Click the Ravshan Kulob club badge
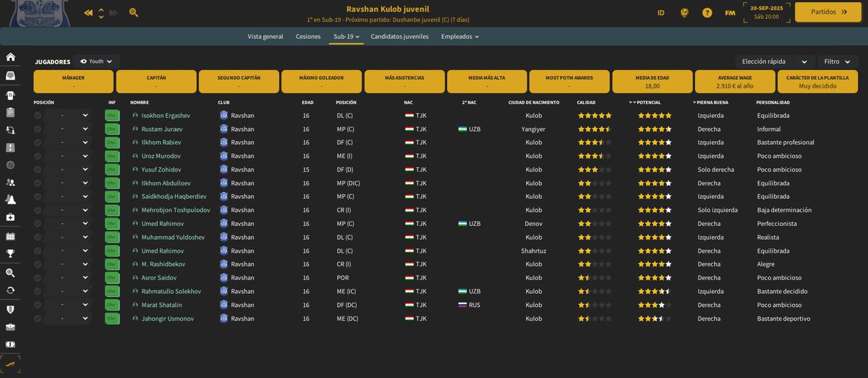The image size is (868, 378). click(x=39, y=12)
